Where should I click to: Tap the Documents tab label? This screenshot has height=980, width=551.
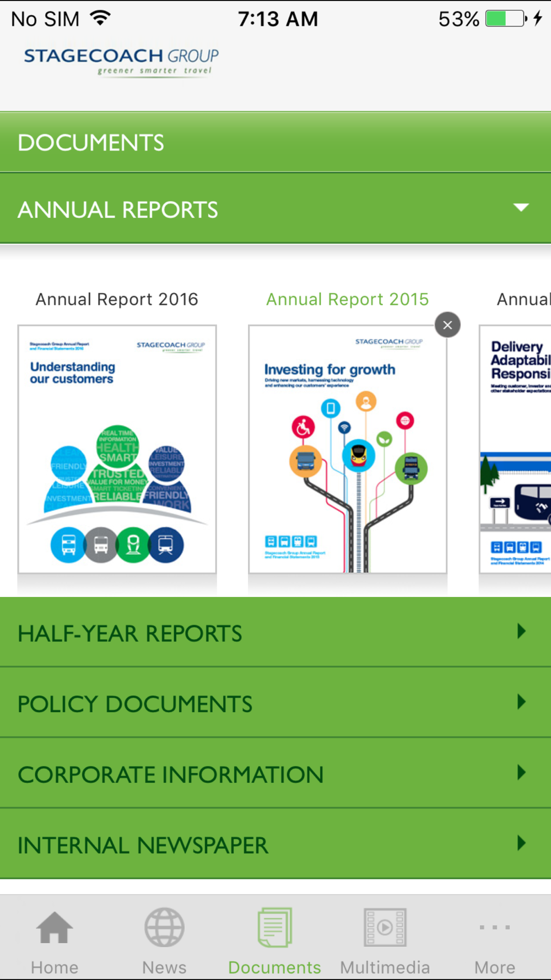point(274,967)
